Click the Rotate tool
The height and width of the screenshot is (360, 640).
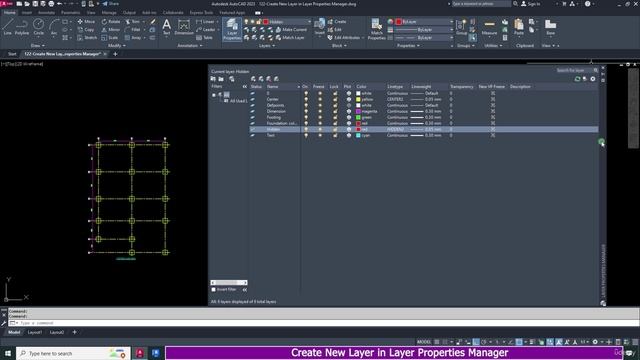pyautogui.click(x=111, y=21)
